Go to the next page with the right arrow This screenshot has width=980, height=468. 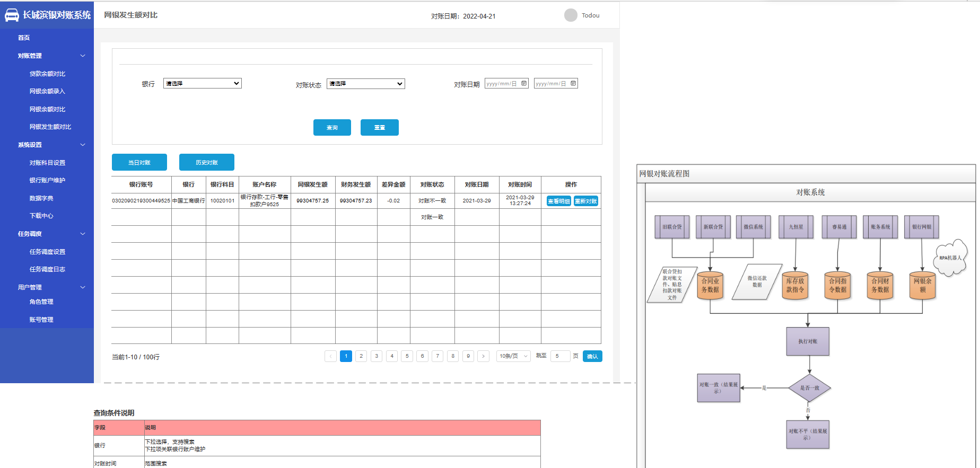(483, 356)
